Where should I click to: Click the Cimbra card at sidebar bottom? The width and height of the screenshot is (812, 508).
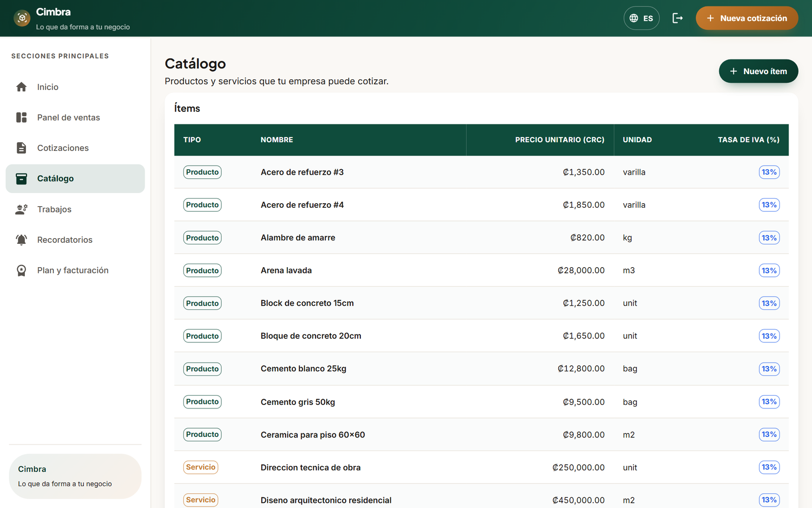(x=75, y=476)
